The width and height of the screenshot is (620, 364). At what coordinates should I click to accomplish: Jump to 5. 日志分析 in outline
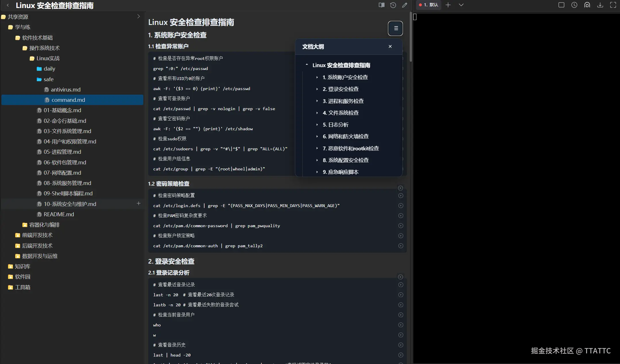[x=335, y=125]
